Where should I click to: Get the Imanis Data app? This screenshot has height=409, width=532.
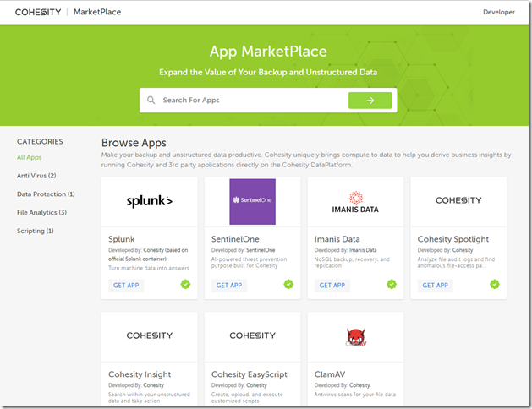coord(332,286)
